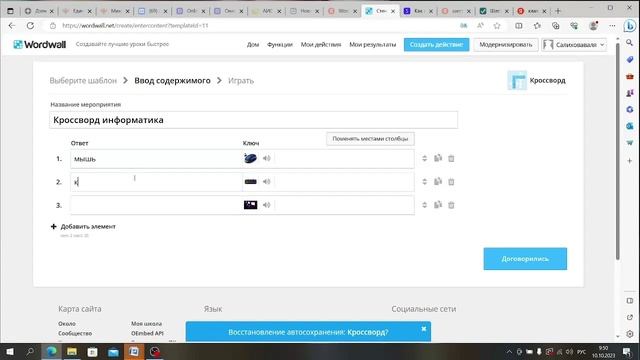This screenshot has width=640, height=360.
Task: Click the Играть breadcrumb step
Action: [x=241, y=81]
